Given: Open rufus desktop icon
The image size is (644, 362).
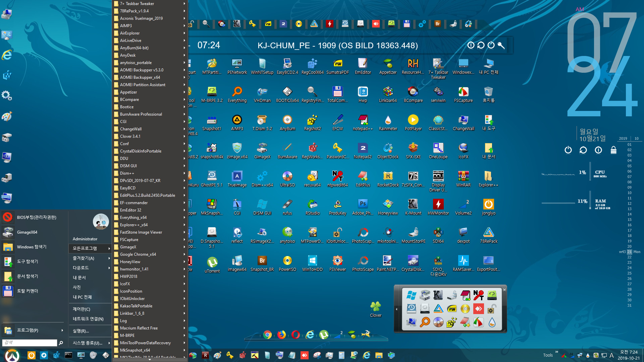Looking at the screenshot, I should [287, 207].
